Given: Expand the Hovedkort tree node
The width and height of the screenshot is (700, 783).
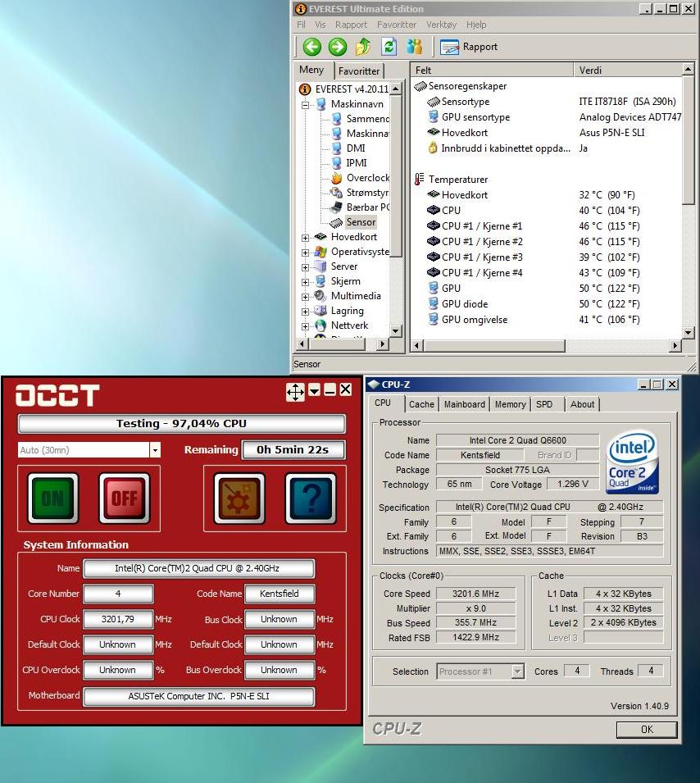Looking at the screenshot, I should pyautogui.click(x=305, y=239).
